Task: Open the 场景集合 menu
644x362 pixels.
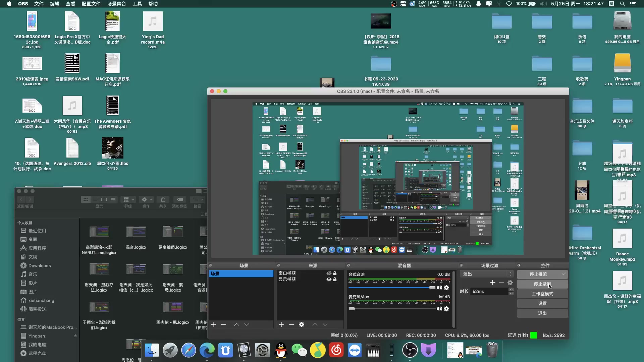Action: pyautogui.click(x=116, y=4)
